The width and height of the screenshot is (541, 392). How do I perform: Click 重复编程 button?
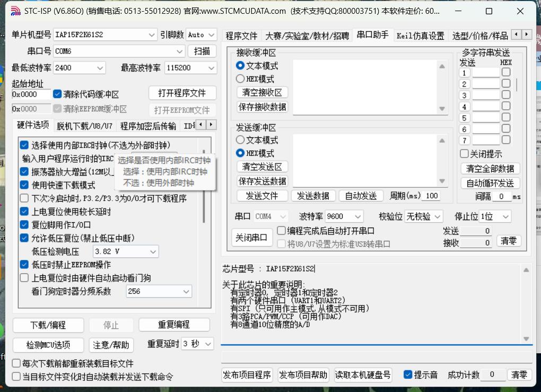click(174, 324)
